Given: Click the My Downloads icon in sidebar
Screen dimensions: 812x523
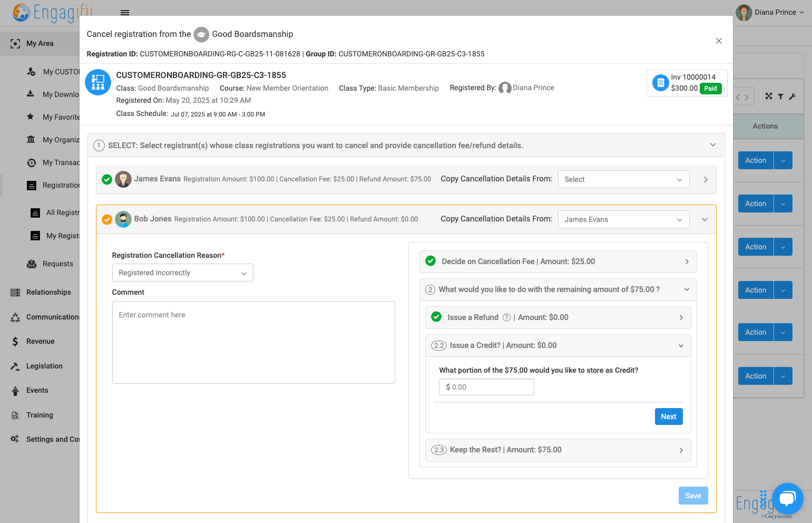Looking at the screenshot, I should click(x=31, y=94).
